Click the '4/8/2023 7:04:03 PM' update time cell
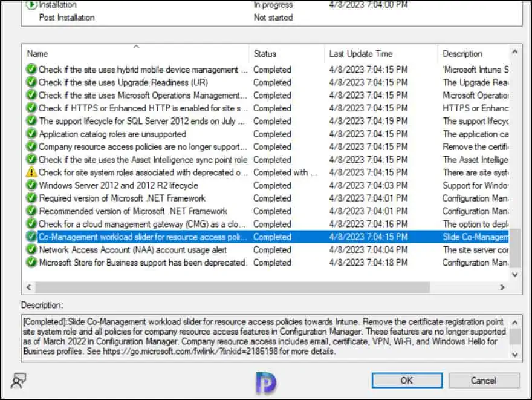Viewport: 532px width, 400px height. pyautogui.click(x=368, y=185)
